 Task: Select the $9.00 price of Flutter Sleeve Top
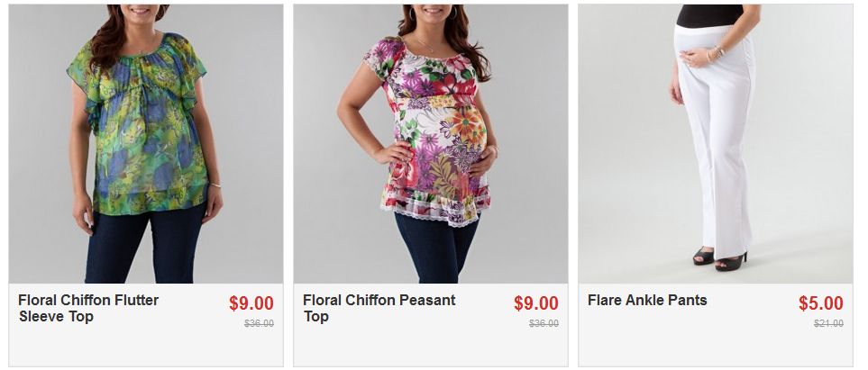pos(251,303)
